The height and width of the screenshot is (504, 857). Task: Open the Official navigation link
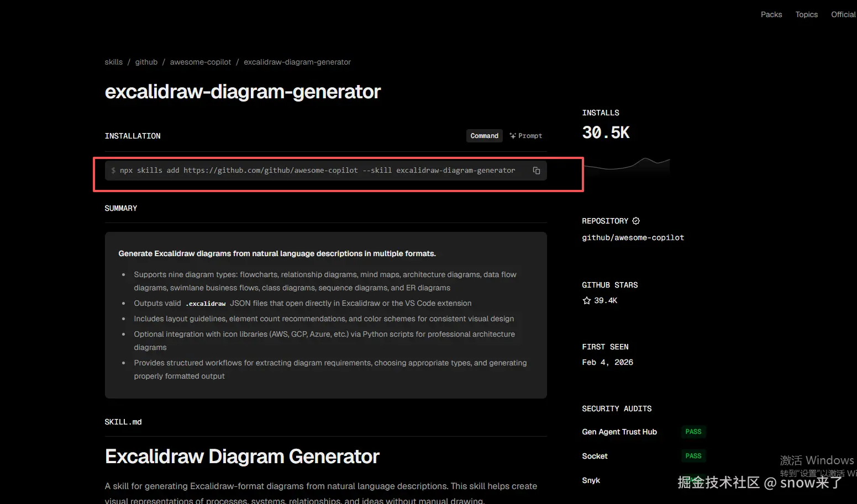click(844, 14)
